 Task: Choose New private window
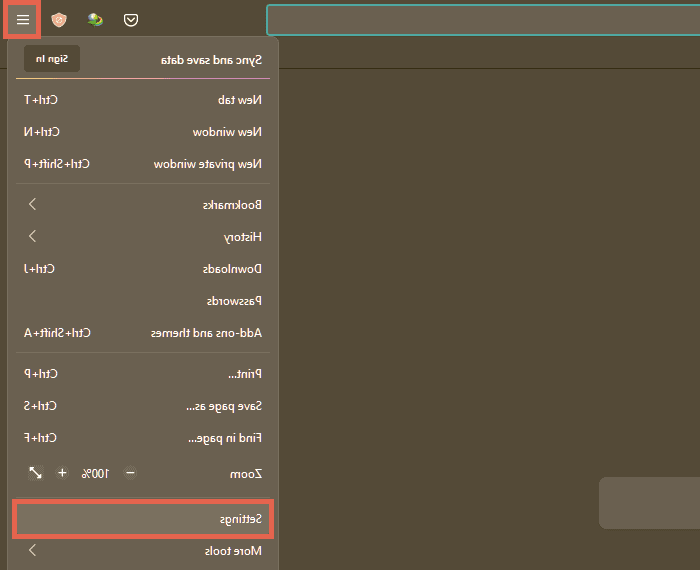(143, 164)
